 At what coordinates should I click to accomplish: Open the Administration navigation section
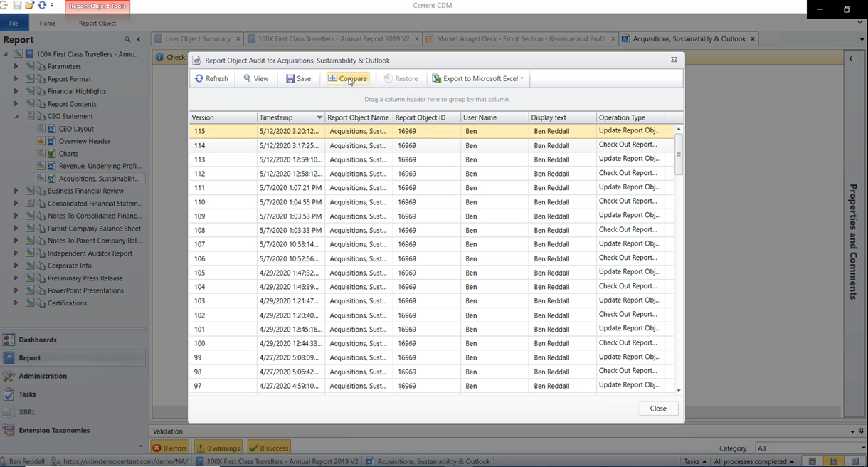[x=73, y=376]
